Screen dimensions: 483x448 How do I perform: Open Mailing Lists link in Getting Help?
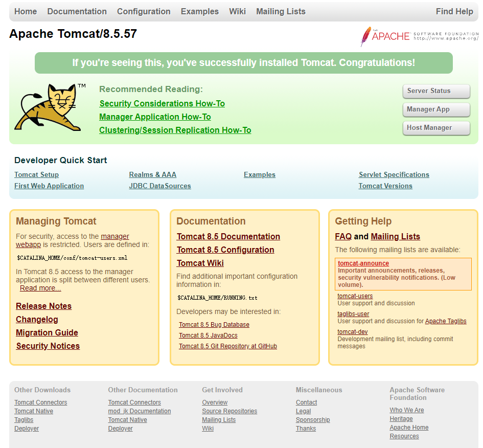(x=395, y=236)
